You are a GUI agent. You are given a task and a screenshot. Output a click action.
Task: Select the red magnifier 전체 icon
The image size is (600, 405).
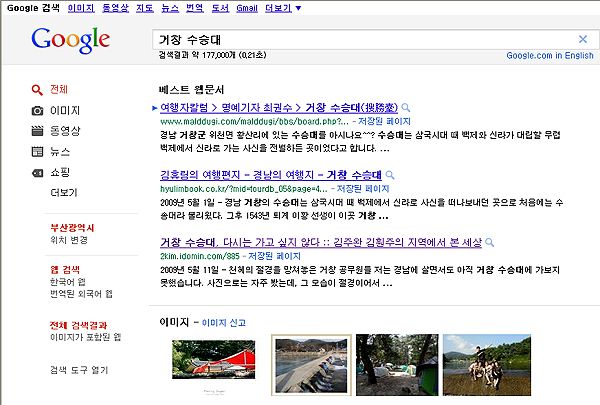[37, 90]
